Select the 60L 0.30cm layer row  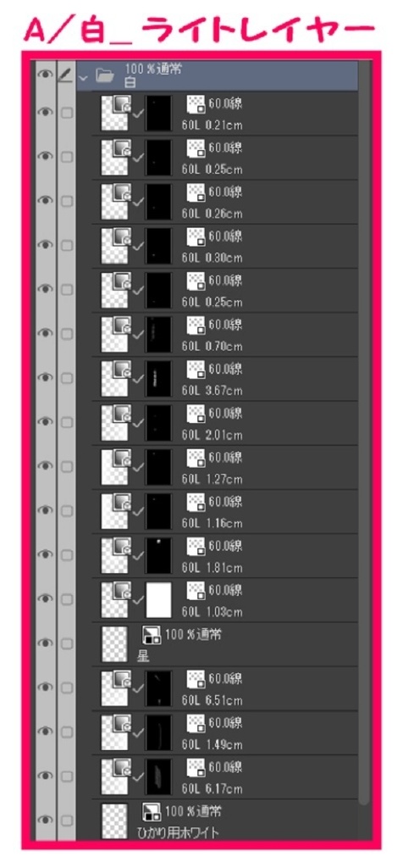(x=217, y=246)
